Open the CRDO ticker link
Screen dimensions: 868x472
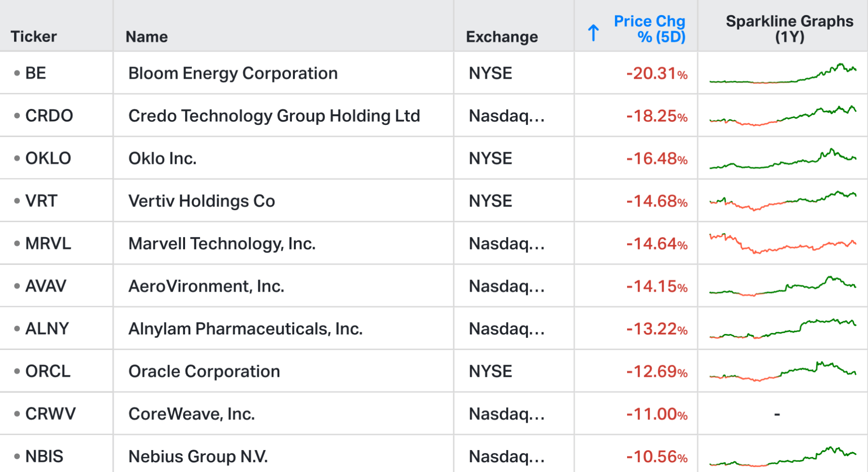49,116
